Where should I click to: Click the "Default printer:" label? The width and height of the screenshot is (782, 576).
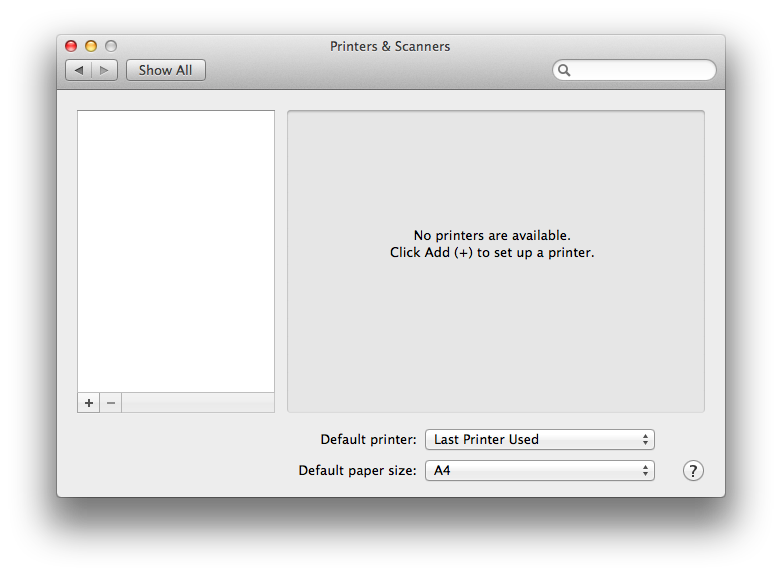point(368,439)
